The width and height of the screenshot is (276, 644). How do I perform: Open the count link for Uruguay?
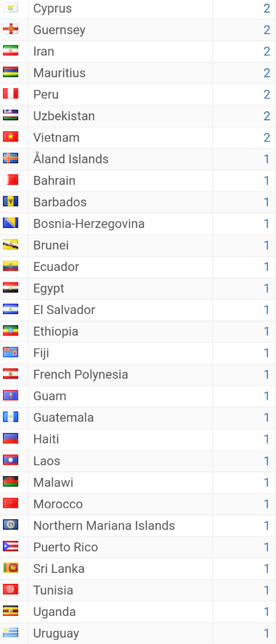click(x=267, y=633)
